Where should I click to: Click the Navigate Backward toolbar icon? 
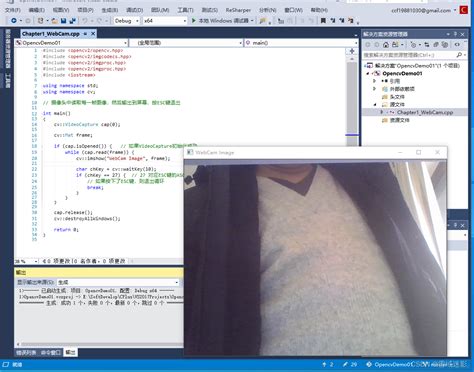coord(14,21)
